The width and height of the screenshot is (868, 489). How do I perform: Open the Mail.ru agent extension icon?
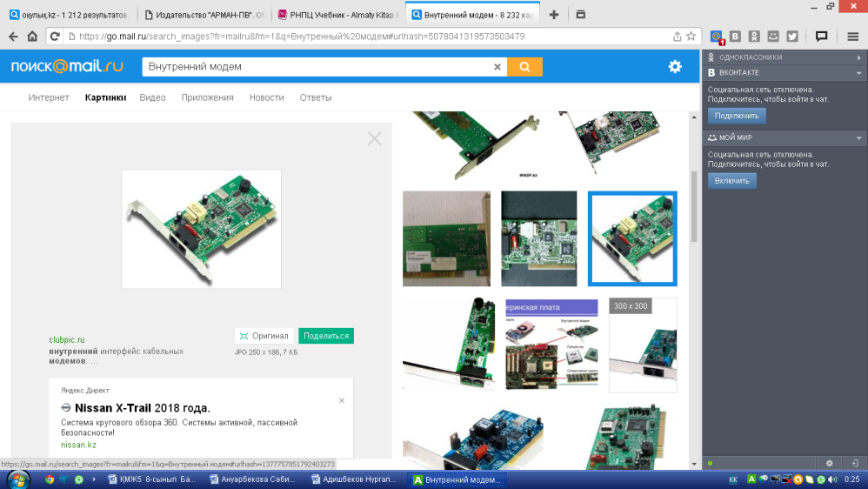click(717, 37)
